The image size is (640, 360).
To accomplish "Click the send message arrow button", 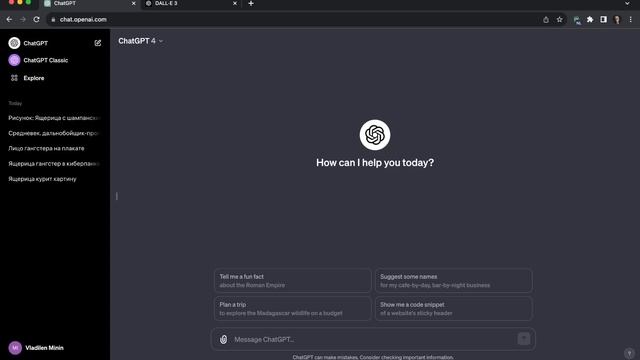I will (524, 339).
